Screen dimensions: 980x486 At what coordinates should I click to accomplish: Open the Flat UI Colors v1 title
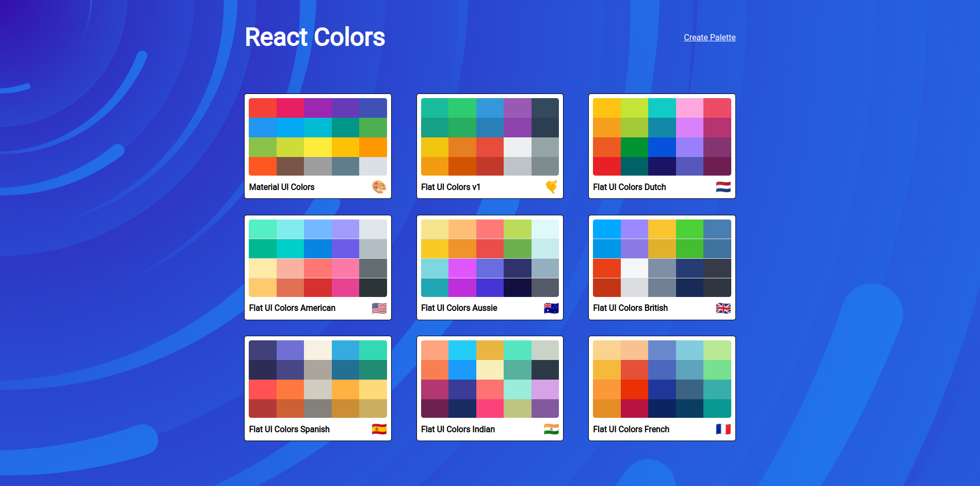coord(451,187)
